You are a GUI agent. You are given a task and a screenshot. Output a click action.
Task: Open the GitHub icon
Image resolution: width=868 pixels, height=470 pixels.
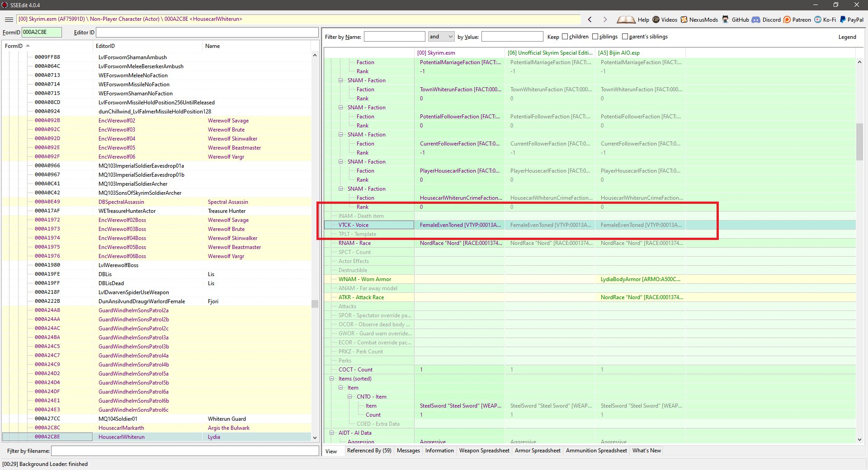pyautogui.click(x=726, y=19)
